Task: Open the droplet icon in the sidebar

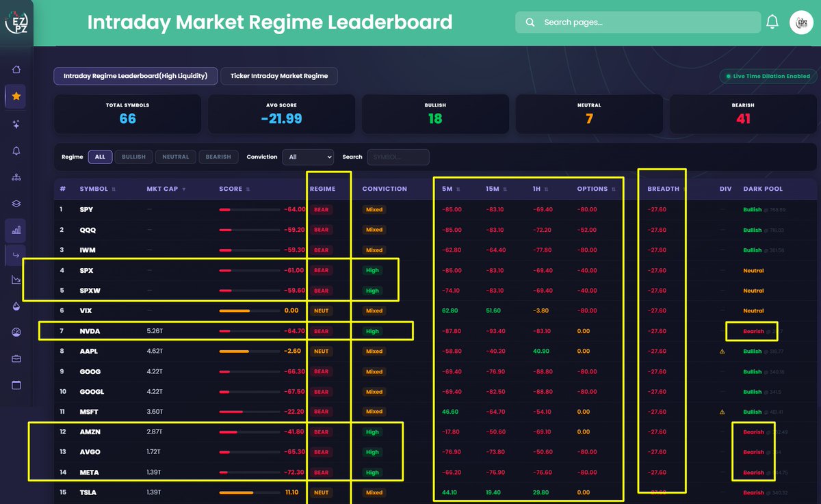Action: [16, 306]
